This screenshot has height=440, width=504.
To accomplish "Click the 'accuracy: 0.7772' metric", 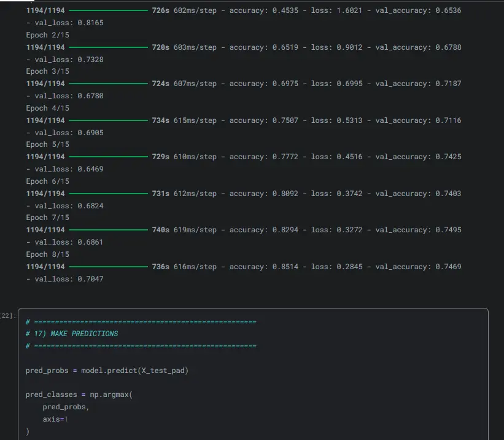I will (264, 157).
